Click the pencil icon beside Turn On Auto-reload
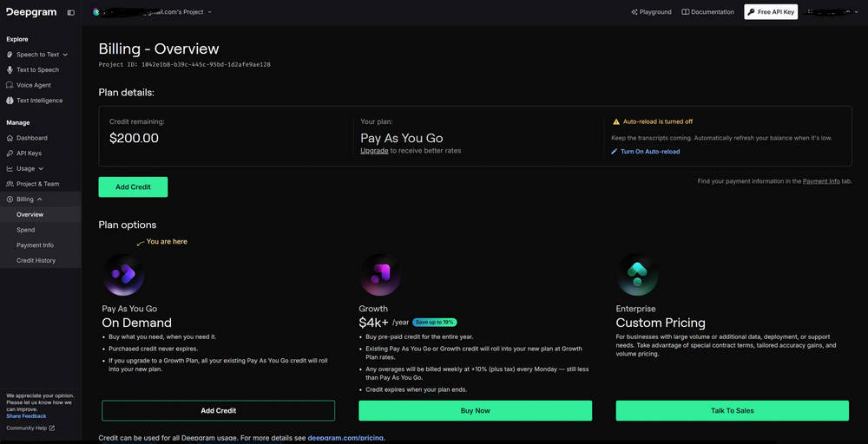868x444 pixels. 614,152
